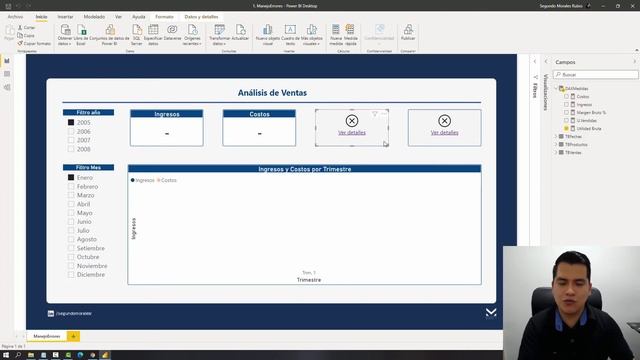Check the Diciembre month checkbox
This screenshot has width=640, height=360.
click(x=71, y=275)
